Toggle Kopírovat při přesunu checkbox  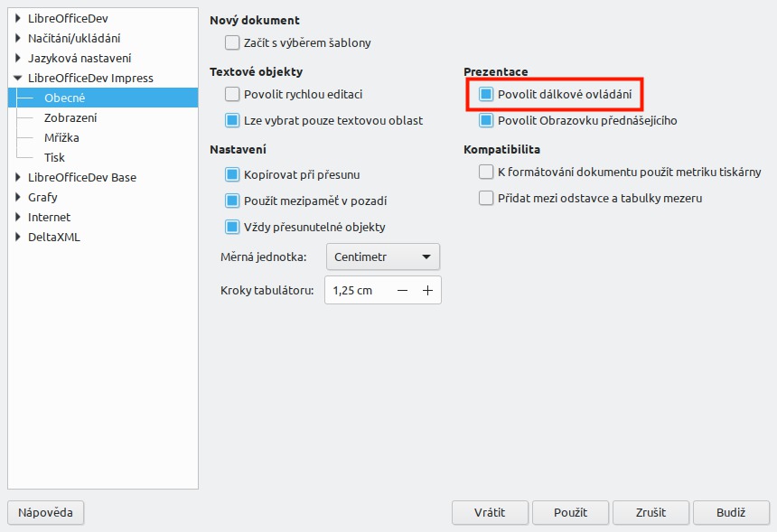tap(232, 174)
